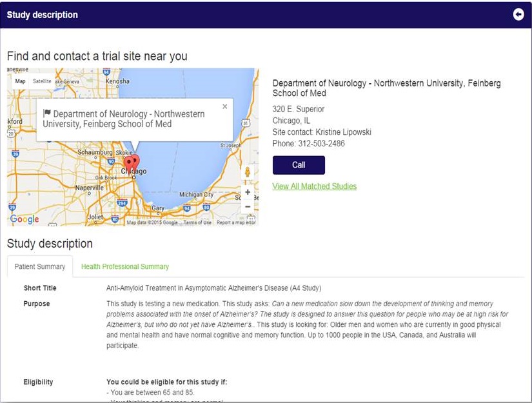This screenshot has height=403, width=532.
Task: Zoom out on the map
Action: click(x=248, y=207)
